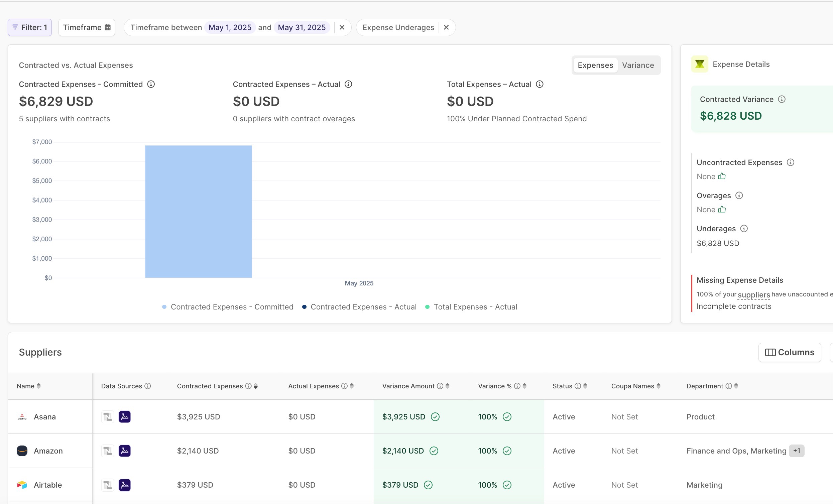
Task: Click Airtable's first grey data source icon
Action: tap(108, 485)
